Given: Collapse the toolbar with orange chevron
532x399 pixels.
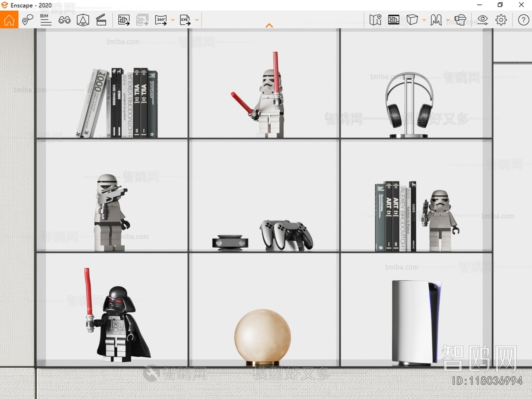Looking at the screenshot, I should (x=269, y=25).
